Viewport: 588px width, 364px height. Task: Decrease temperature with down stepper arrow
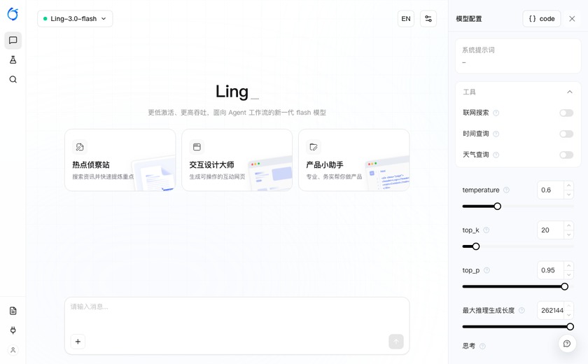tap(569, 195)
